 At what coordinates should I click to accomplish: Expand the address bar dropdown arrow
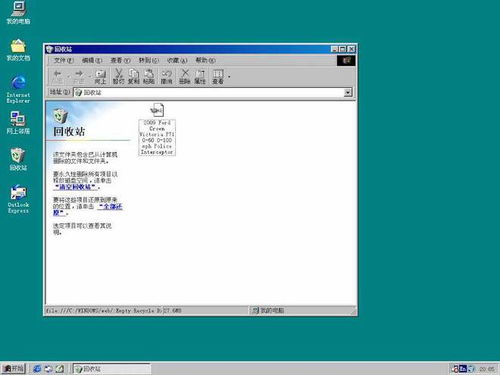[348, 92]
